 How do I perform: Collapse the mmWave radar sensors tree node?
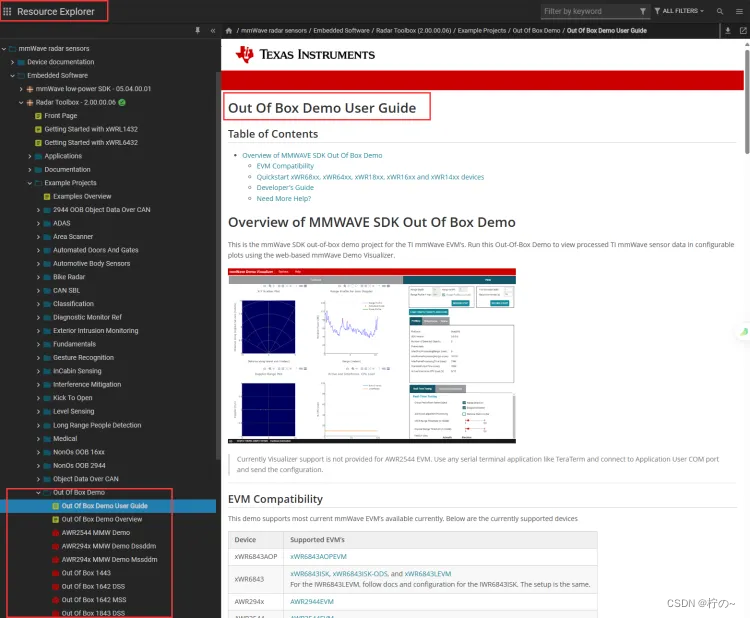(4, 49)
